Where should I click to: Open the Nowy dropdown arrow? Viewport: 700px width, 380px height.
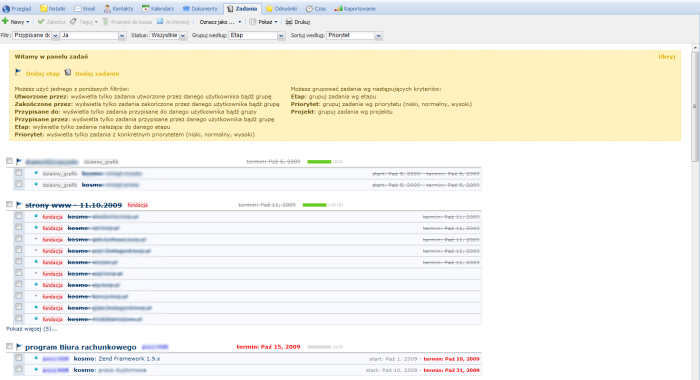point(28,22)
